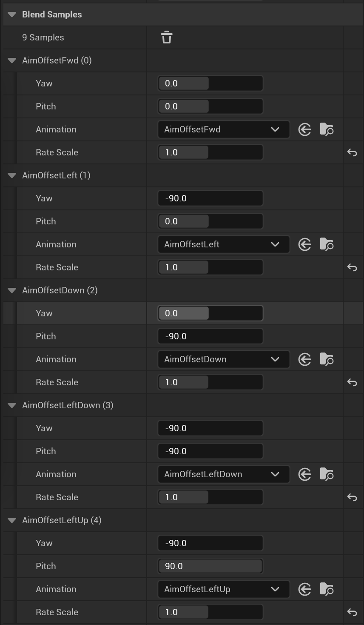Reset AimOffsetLeft Rate Scale to default
The width and height of the screenshot is (364, 625).
352,267
